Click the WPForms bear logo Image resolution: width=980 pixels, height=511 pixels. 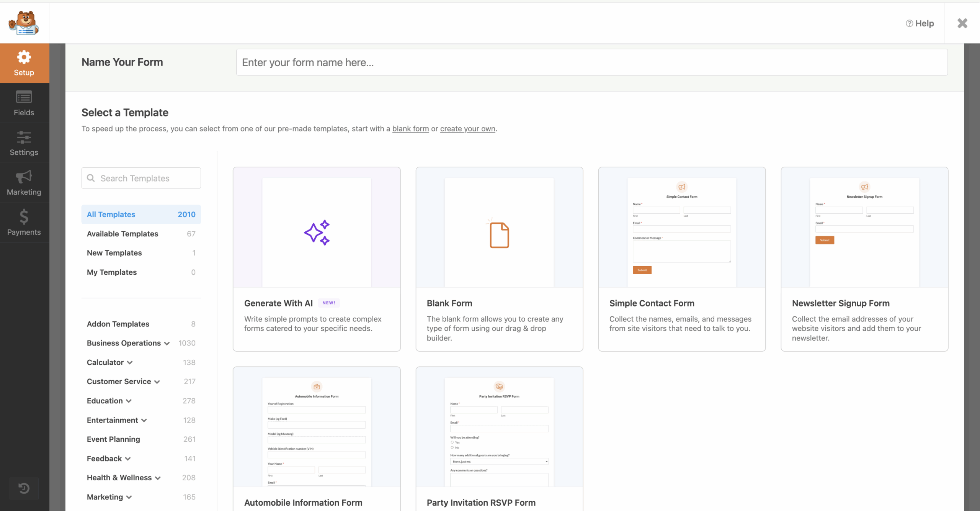pyautogui.click(x=24, y=23)
